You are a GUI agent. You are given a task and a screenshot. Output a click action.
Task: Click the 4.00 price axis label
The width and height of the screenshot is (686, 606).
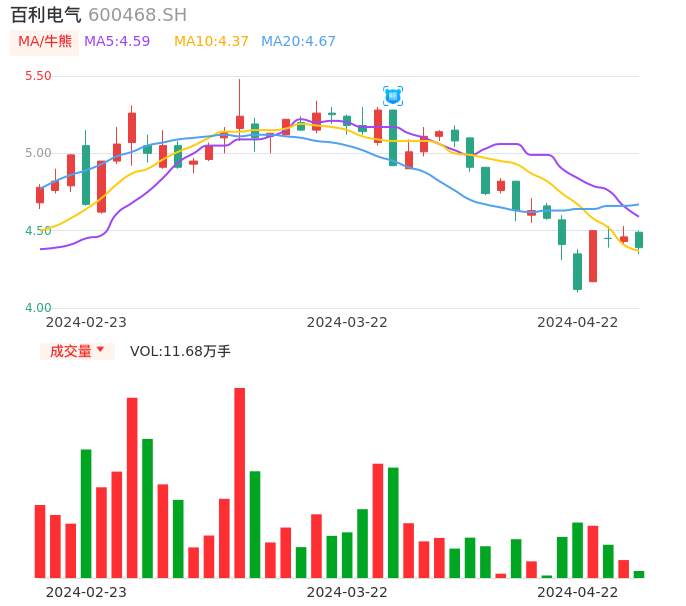coord(37,308)
